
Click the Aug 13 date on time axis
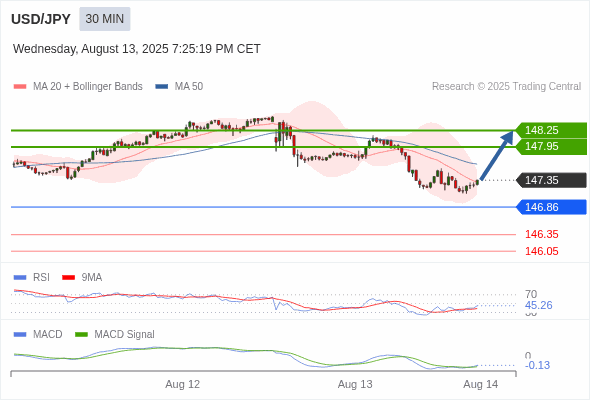point(355,384)
